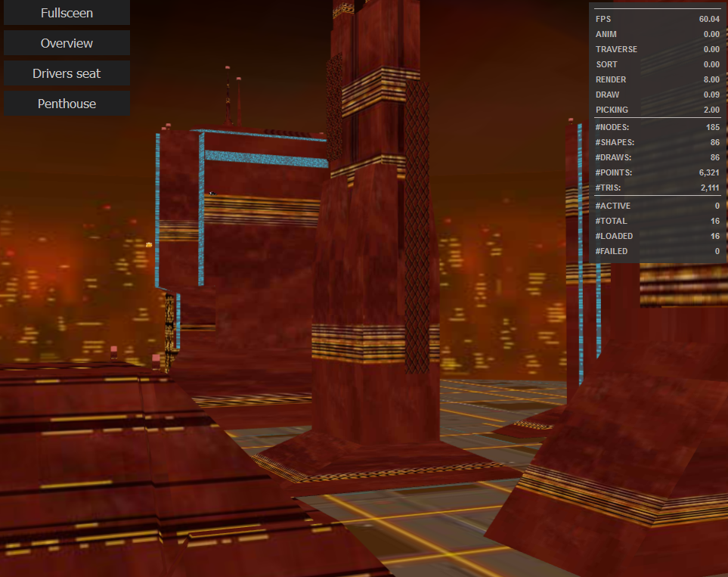Select the Drivers seat viewpoint
Screen dimensions: 728x577
point(67,73)
